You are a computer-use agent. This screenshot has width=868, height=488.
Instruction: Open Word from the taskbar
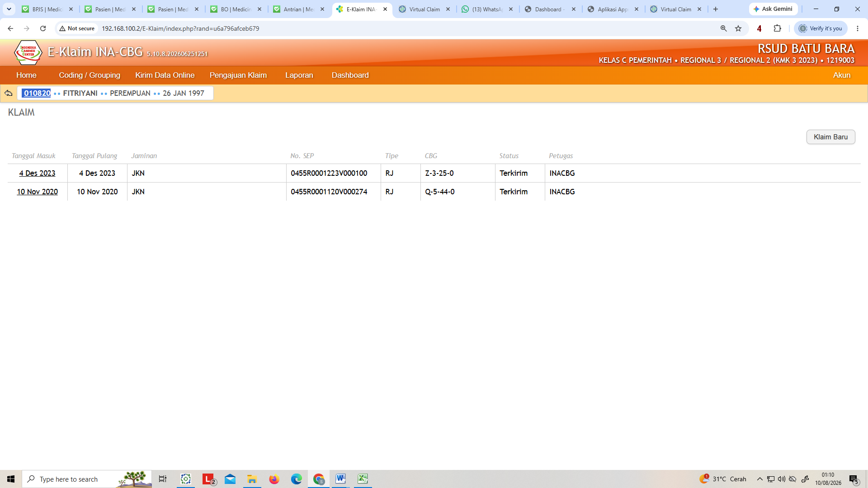pyautogui.click(x=340, y=479)
